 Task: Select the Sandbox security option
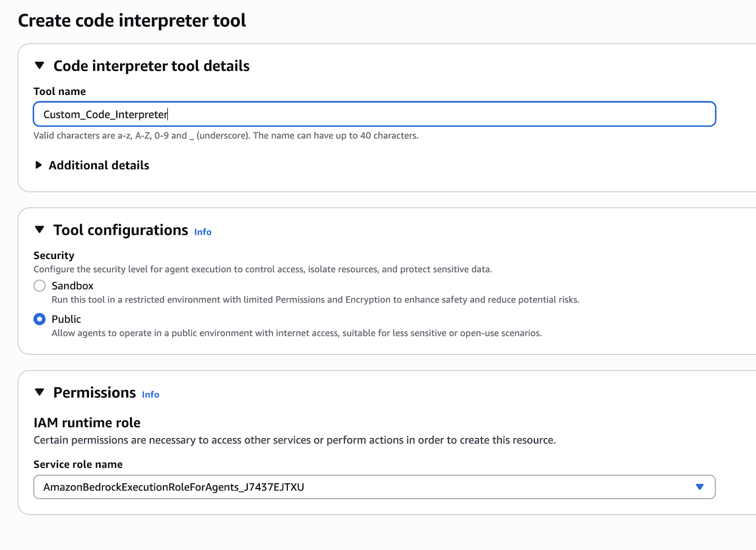pos(40,286)
